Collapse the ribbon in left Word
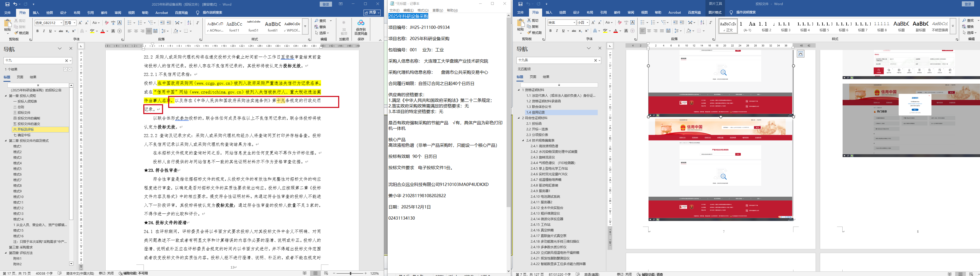980x276 pixels. point(380,40)
